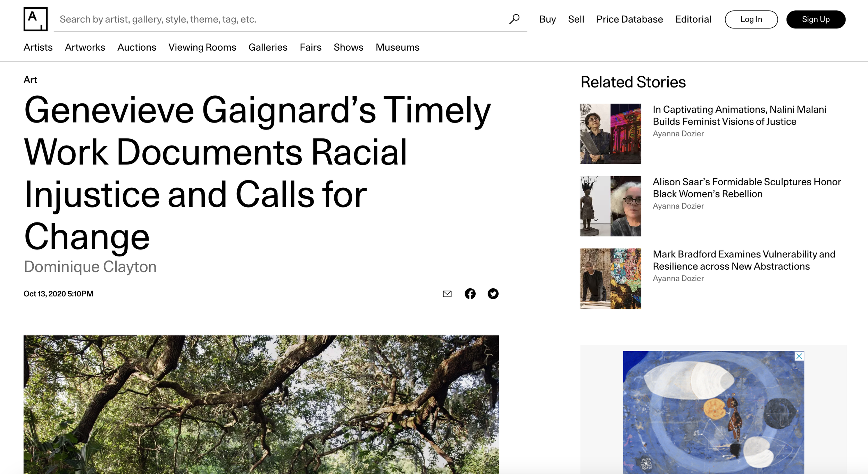Viewport: 868px width, 474px height.
Task: Click the blue abstract advertisement image
Action: pos(713,413)
